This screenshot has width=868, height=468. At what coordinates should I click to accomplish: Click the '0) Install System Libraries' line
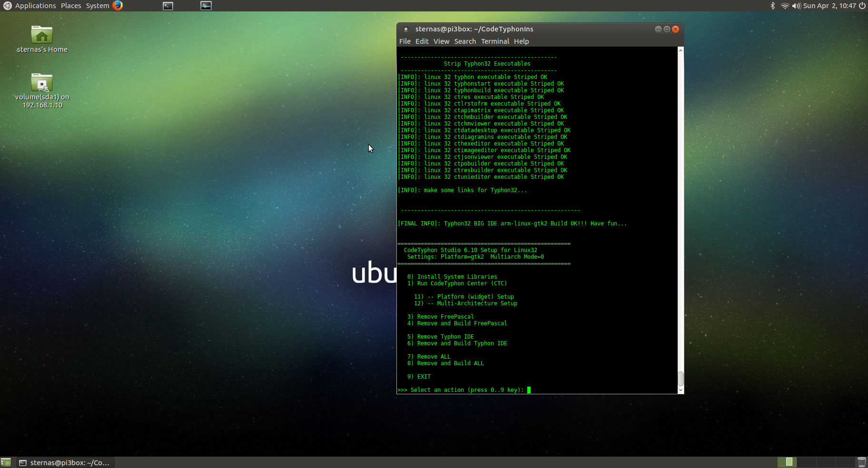[452, 277]
